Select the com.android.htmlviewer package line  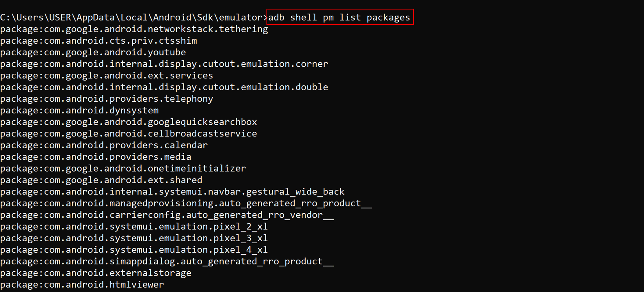[82, 285]
